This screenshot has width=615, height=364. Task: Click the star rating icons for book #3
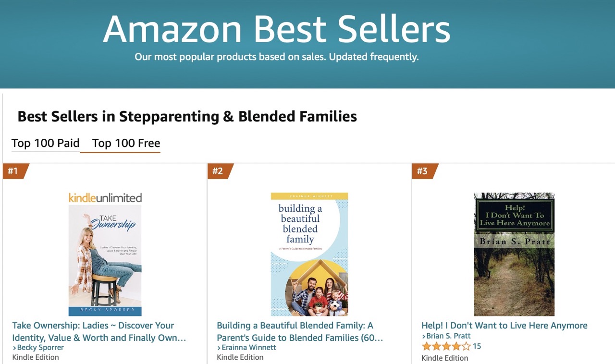pos(446,346)
